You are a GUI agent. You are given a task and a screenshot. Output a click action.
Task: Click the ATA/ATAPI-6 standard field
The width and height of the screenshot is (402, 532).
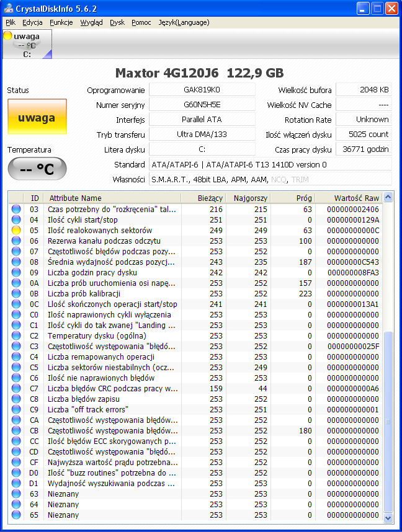[270, 164]
